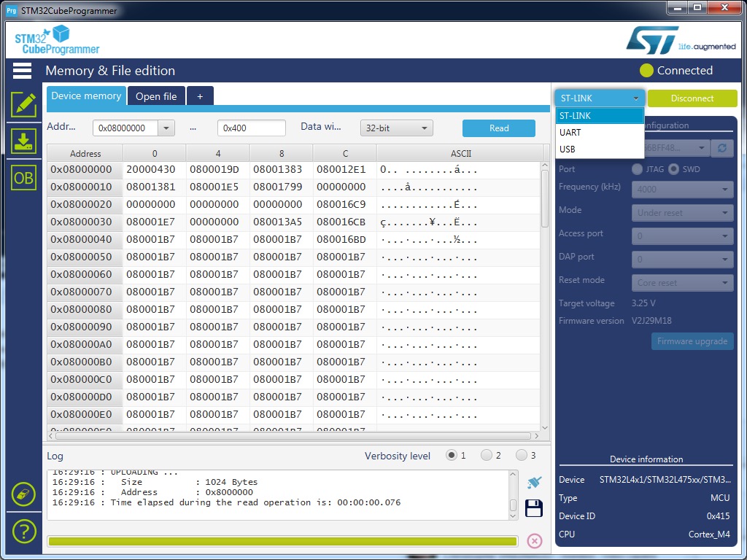Click the Disconnect button

(692, 98)
